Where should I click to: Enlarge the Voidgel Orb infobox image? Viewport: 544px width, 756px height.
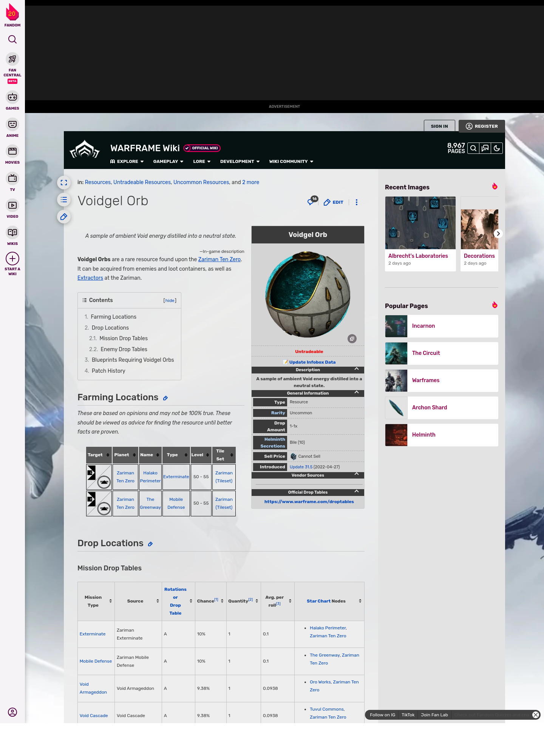pyautogui.click(x=352, y=339)
